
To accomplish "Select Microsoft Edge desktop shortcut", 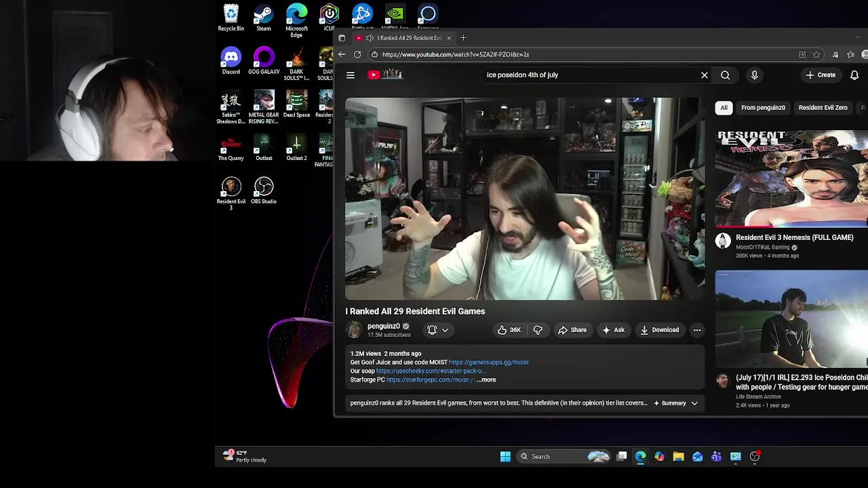I will point(296,20).
